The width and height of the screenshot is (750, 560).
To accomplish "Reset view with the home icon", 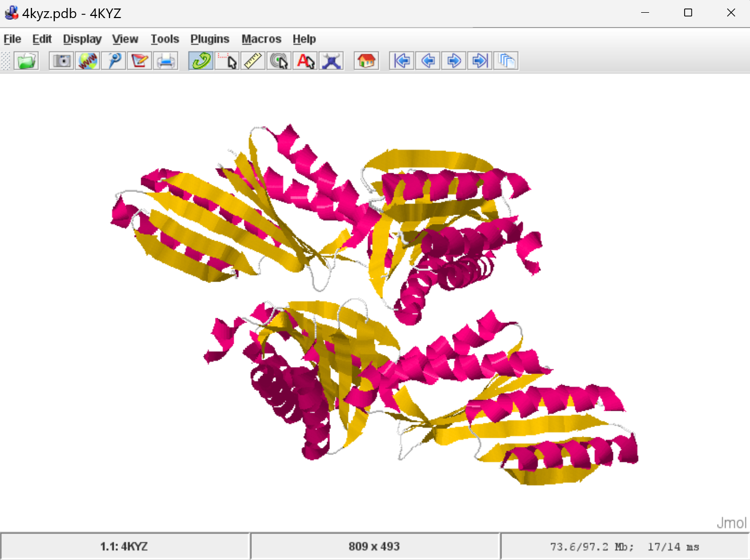I will pyautogui.click(x=367, y=61).
